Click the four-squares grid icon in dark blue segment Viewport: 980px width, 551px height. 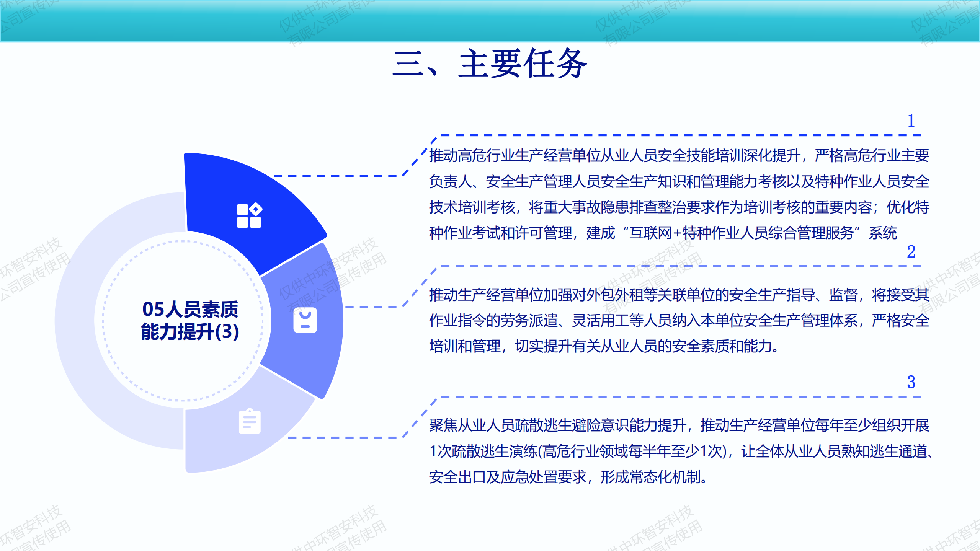click(x=249, y=216)
